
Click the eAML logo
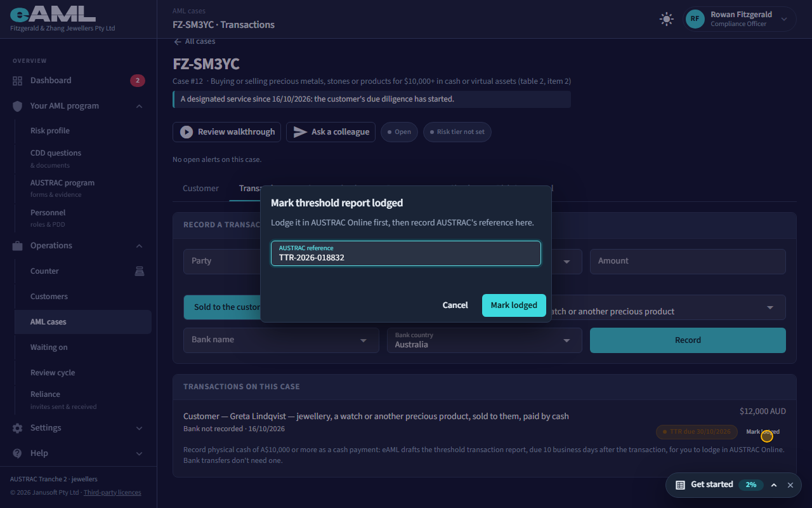pyautogui.click(x=53, y=15)
